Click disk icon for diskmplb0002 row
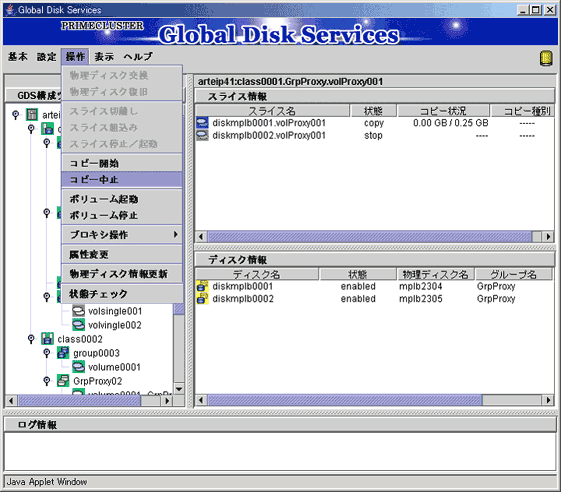Screen dimensions: 561x492 pos(203,298)
